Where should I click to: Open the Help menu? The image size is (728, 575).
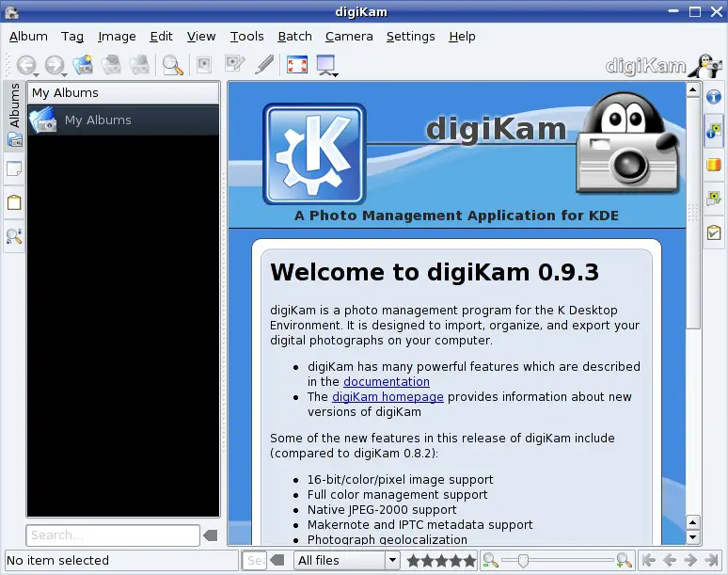(462, 36)
